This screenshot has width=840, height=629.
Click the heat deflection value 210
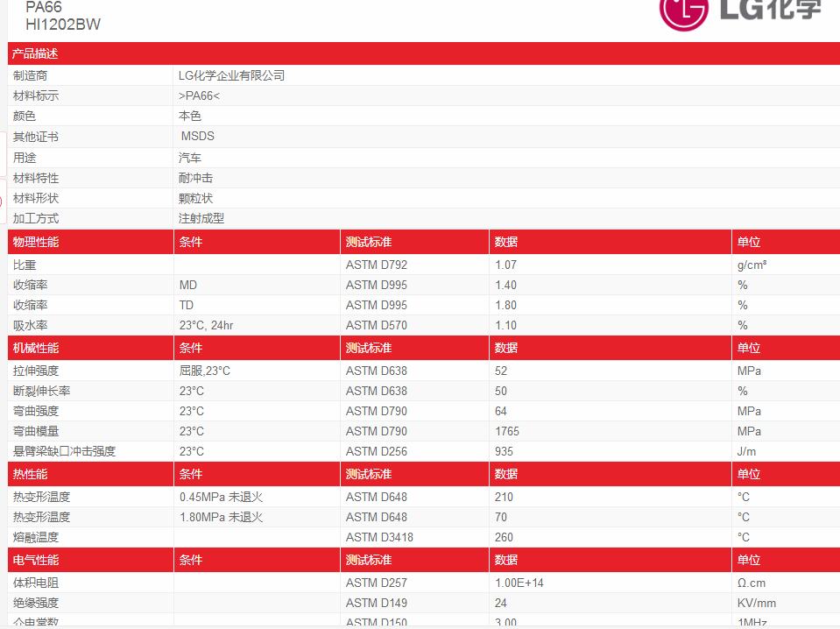(505, 497)
